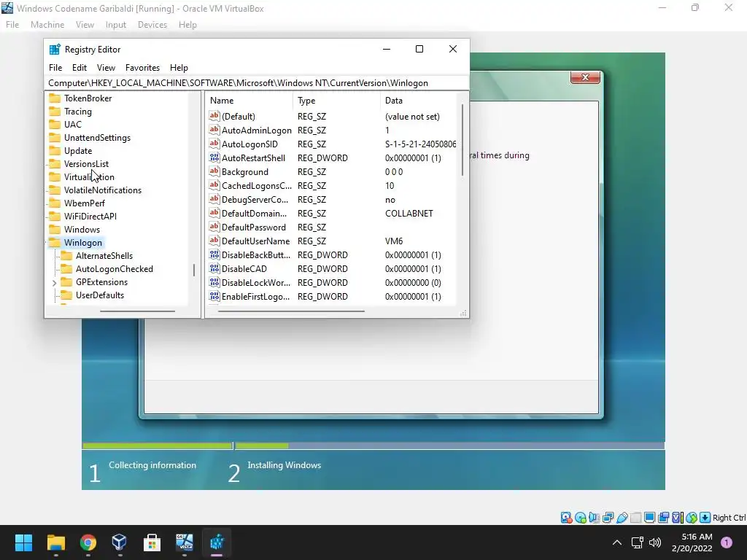This screenshot has width=747, height=560.
Task: Click the network adapters icon in VirtualBox status bar
Action: point(608,518)
